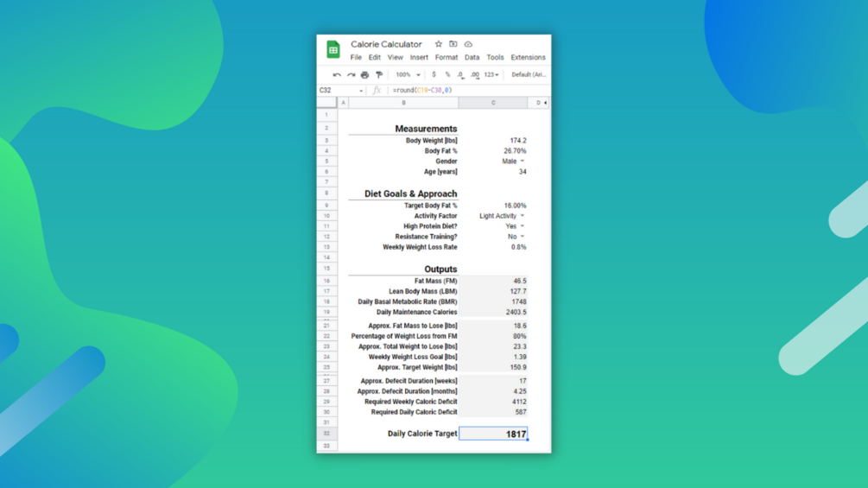Screen dimensions: 868x488
Task: Open the File menu
Action: pos(356,58)
